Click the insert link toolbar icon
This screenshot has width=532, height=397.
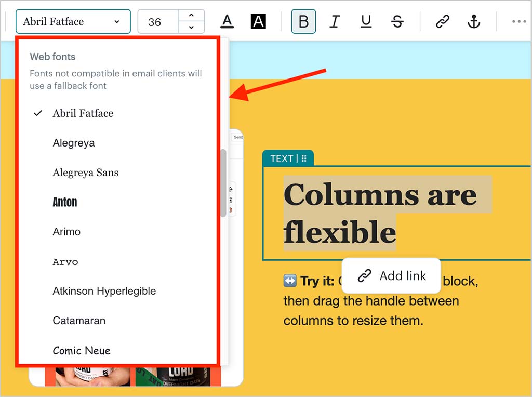[443, 21]
